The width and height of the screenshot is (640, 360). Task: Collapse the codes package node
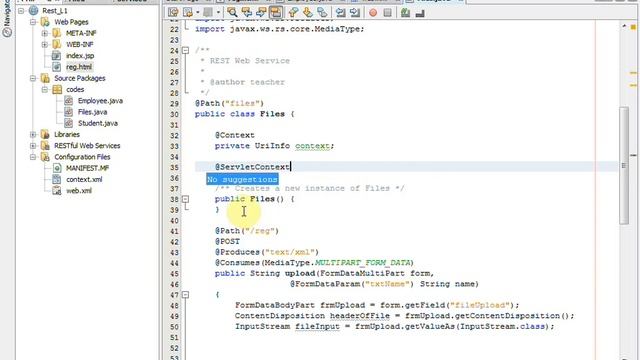click(x=45, y=89)
